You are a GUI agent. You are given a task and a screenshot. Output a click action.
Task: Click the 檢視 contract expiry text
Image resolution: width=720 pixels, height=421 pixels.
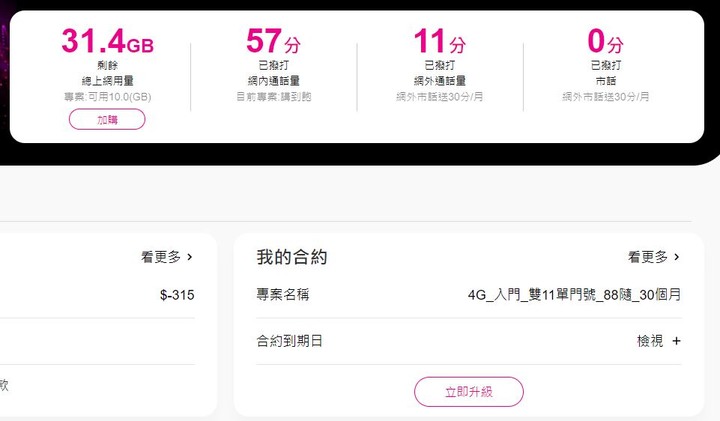coord(650,341)
